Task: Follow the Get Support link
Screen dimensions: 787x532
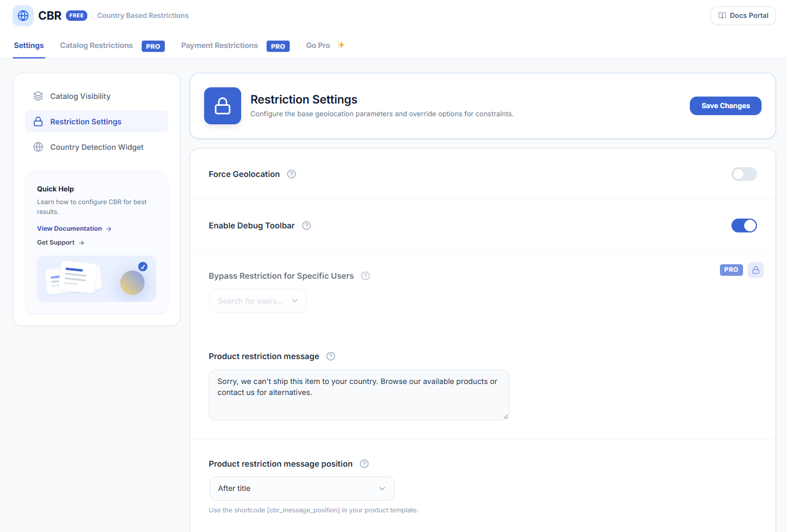Action: click(x=61, y=243)
